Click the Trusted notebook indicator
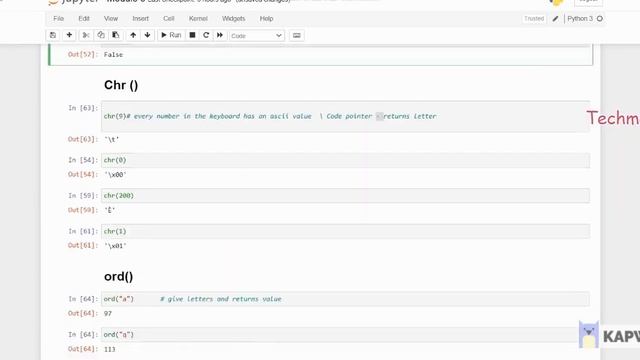This screenshot has width=640, height=360. coord(534,19)
